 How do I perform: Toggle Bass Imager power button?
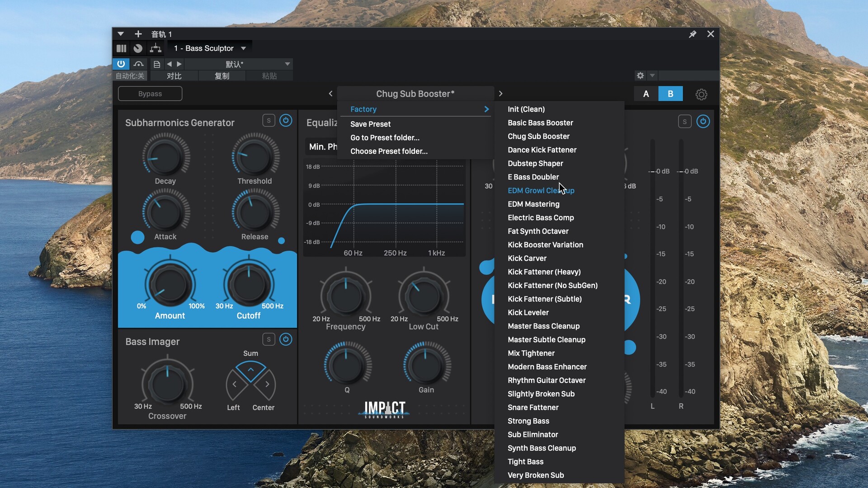coord(286,339)
